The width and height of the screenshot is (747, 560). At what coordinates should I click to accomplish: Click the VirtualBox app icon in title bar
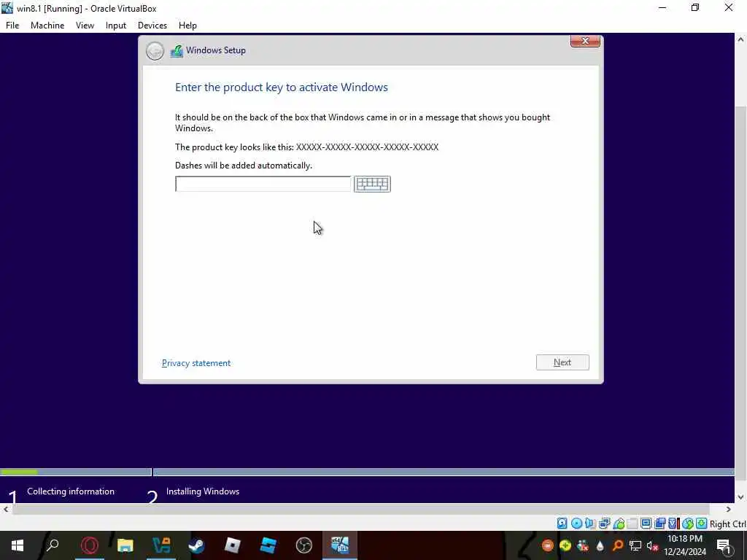tap(7, 7)
